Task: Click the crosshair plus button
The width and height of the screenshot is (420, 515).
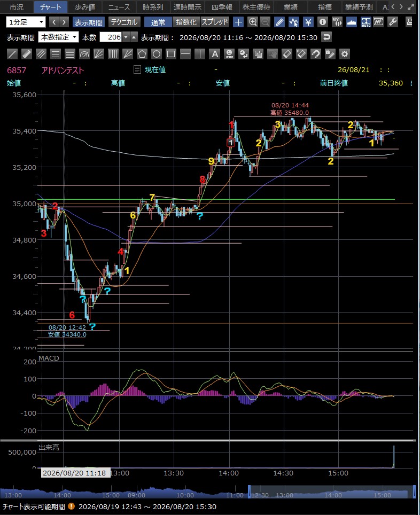Action: 238,22
